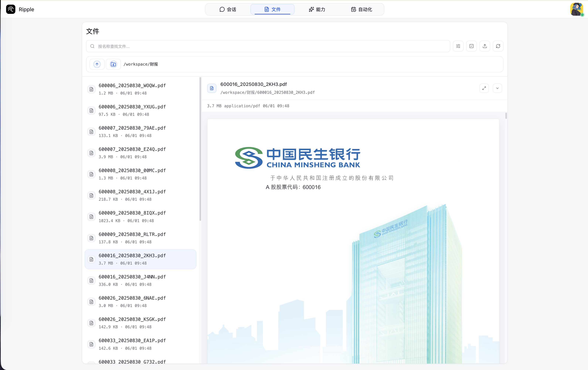Open file 600033_20250830_EA1P.pdf
The width and height of the screenshot is (588, 370).
[140, 344]
